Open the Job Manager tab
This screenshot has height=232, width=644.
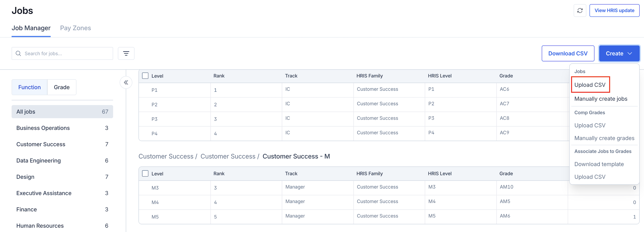tap(31, 28)
